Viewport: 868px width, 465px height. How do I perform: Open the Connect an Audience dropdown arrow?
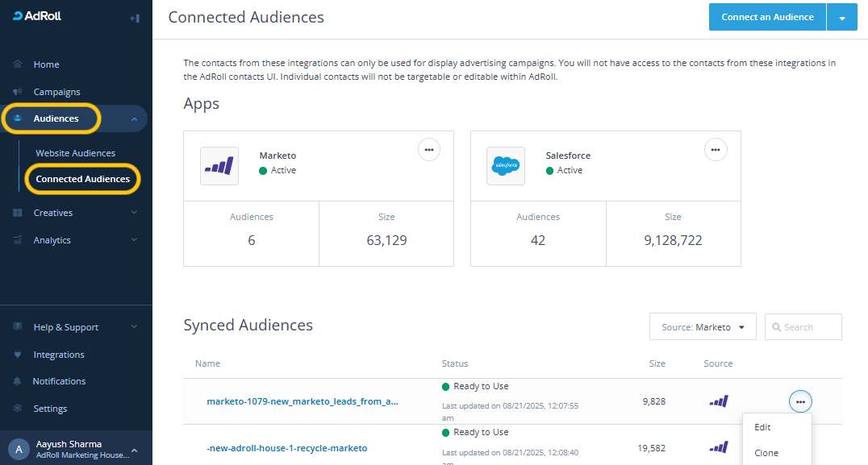pos(841,18)
